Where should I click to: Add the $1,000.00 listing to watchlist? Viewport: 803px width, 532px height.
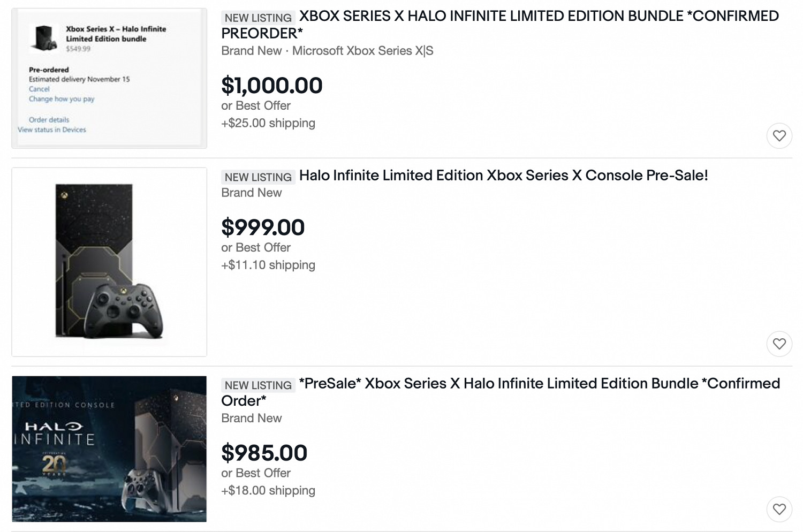[x=779, y=136]
